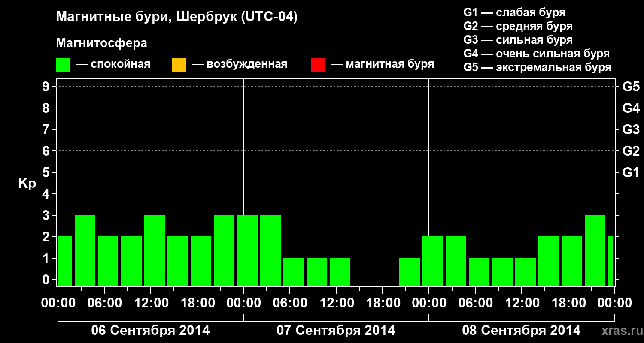Select the title 'Магнитные бури, Шербрук (UTC-04)'

point(177,18)
